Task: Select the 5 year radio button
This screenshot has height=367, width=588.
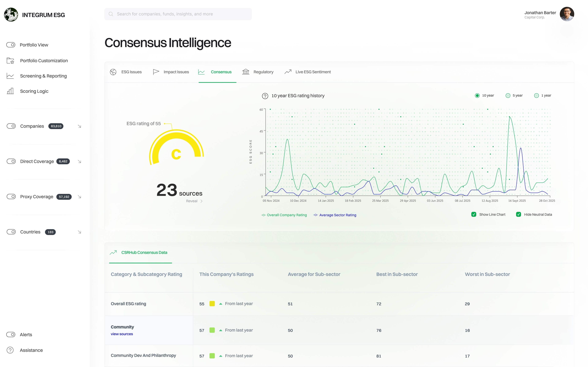Action: click(508, 96)
